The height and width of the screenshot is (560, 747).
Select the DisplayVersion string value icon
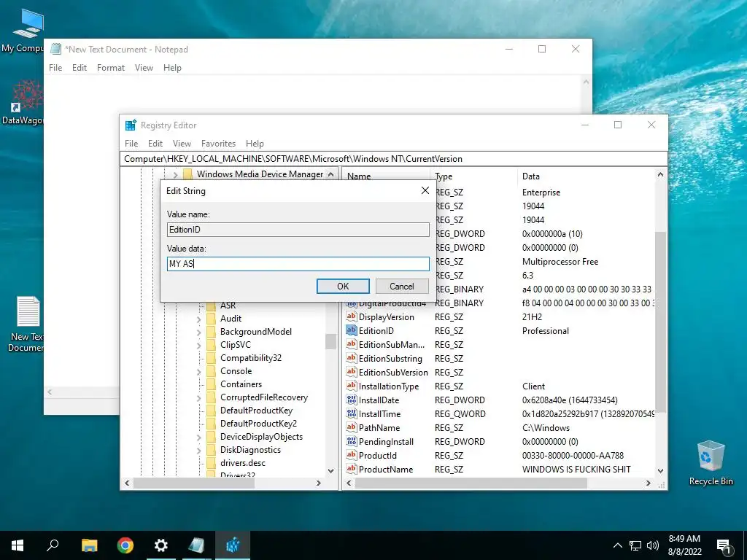(x=352, y=316)
